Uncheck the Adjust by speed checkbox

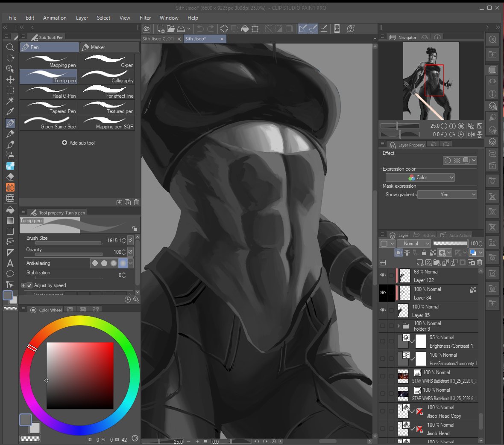[x=29, y=285]
